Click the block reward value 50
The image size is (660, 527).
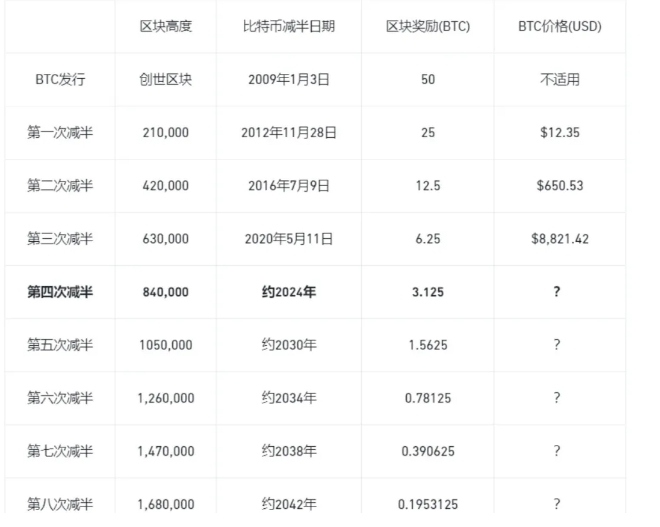428,80
